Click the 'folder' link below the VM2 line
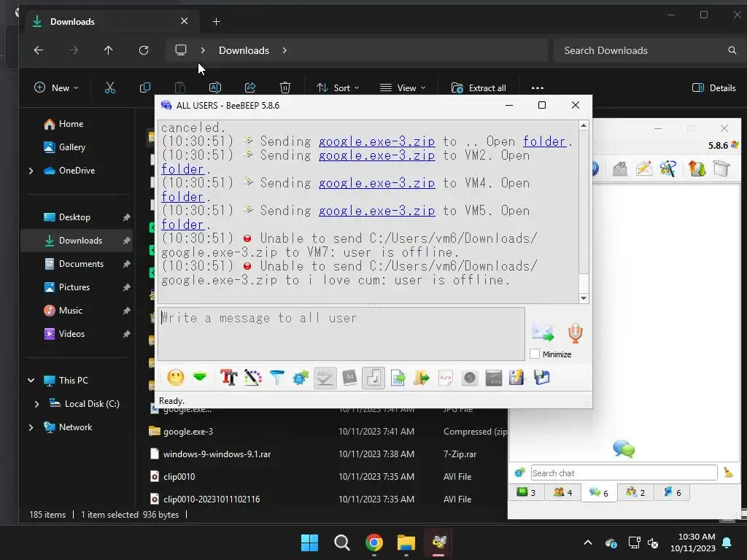The height and width of the screenshot is (560, 747). click(182, 169)
